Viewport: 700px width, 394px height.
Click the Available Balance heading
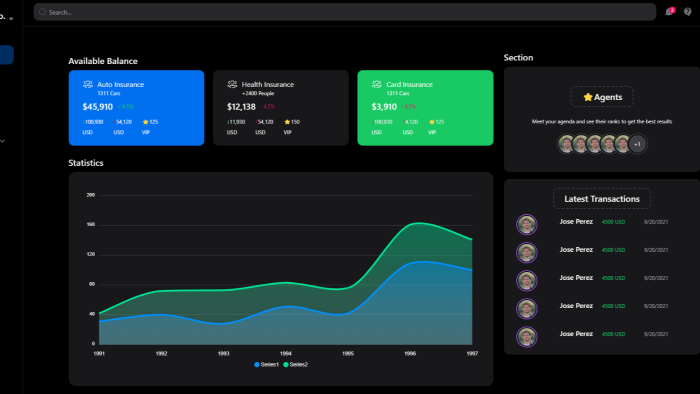pos(103,61)
